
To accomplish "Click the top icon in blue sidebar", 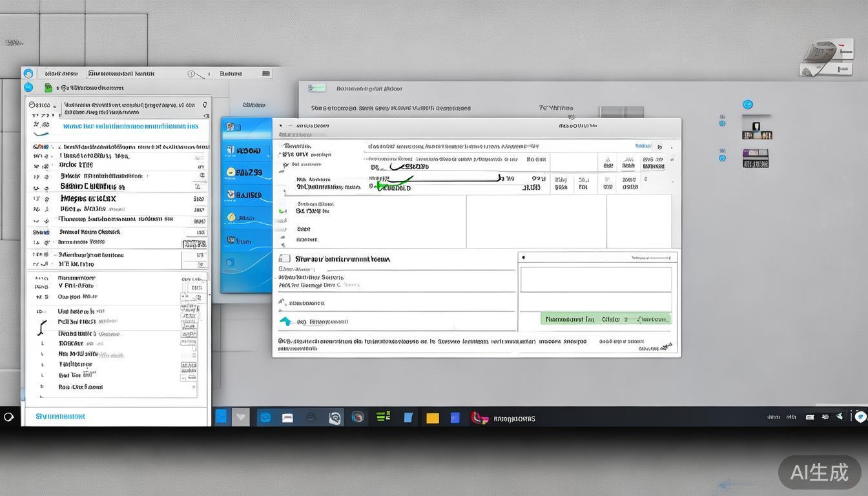I will click(232, 127).
